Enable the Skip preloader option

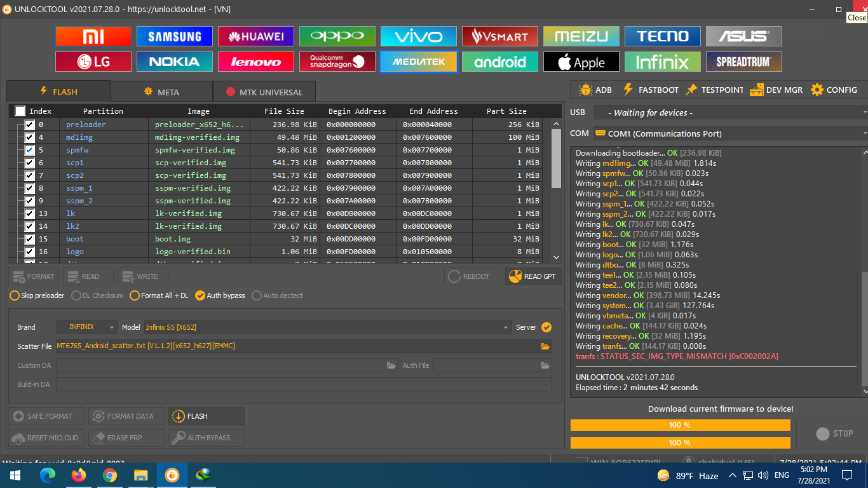click(x=37, y=295)
